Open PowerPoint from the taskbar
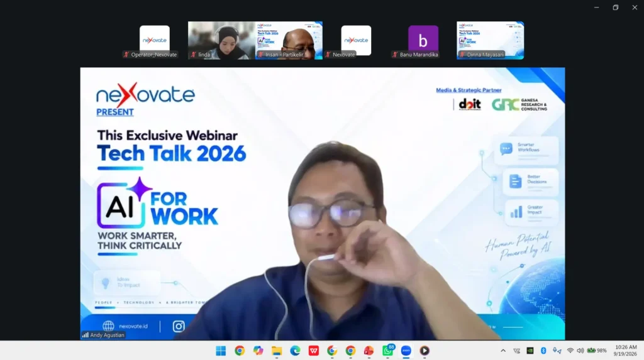Image resolution: width=644 pixels, height=360 pixels. pyautogui.click(x=369, y=351)
